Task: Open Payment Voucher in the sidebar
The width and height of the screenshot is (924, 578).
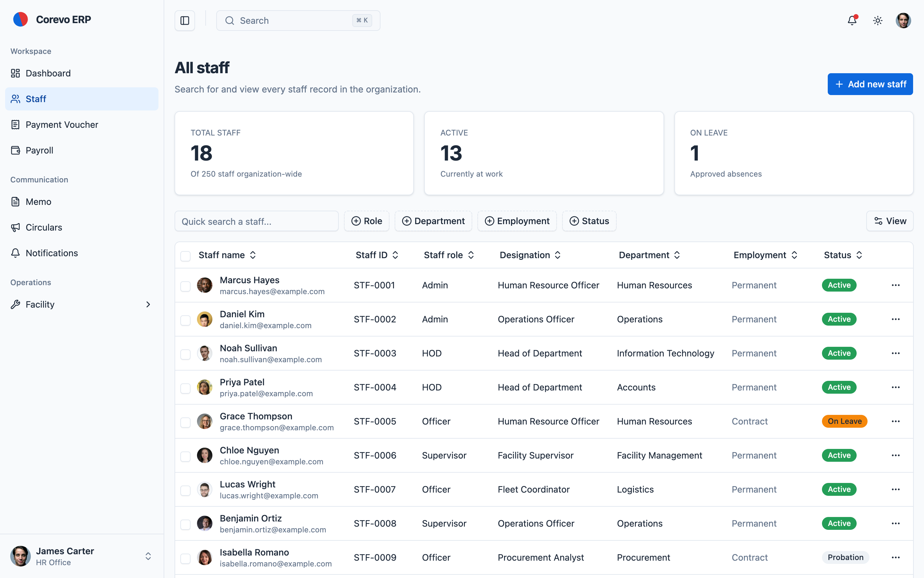Action: 82,125
